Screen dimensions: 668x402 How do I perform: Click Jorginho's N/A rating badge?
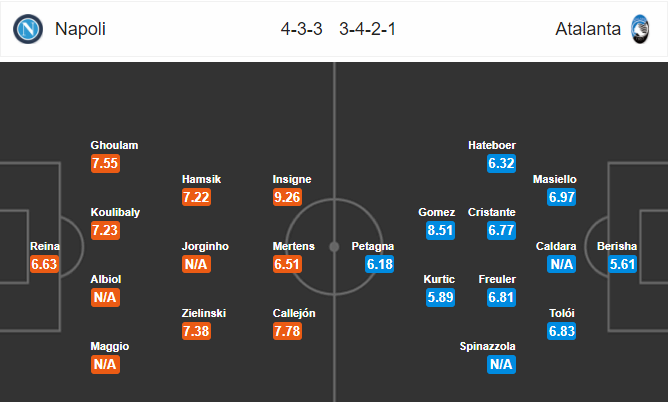(196, 264)
